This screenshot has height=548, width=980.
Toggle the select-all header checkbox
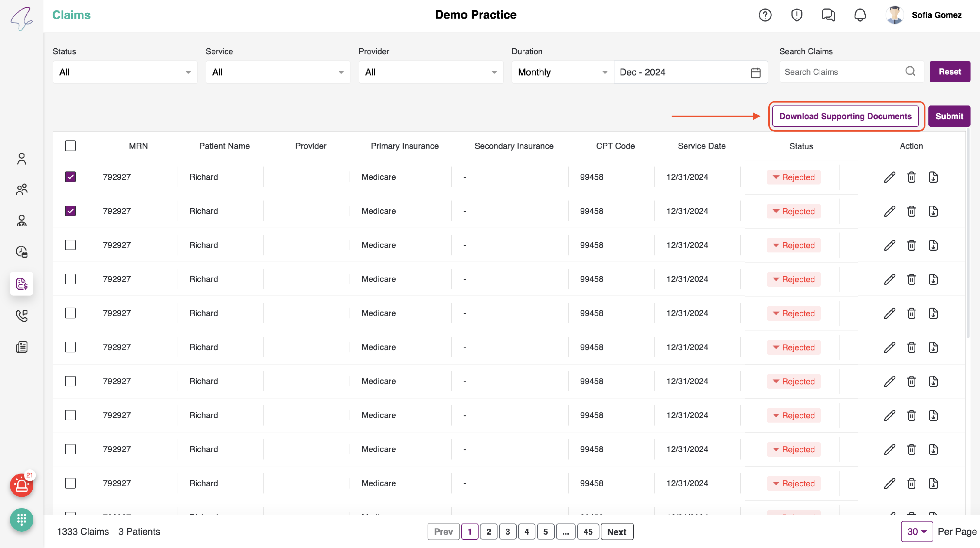pos(70,146)
